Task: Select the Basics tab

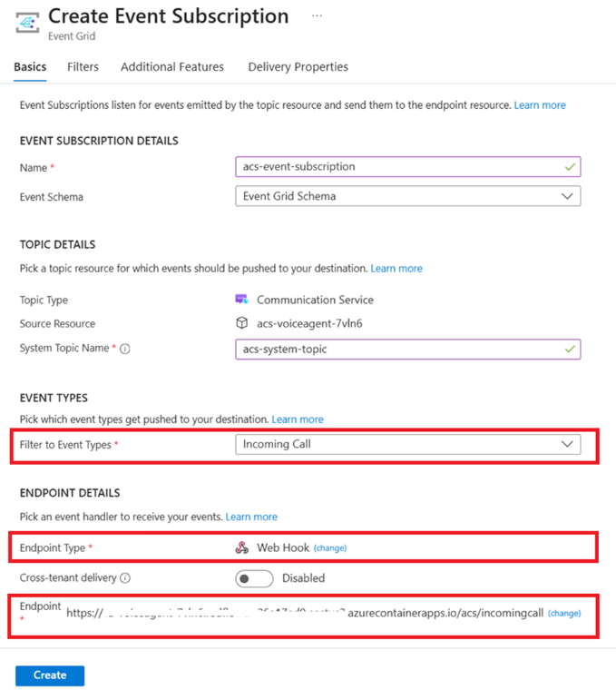Action: (30, 67)
